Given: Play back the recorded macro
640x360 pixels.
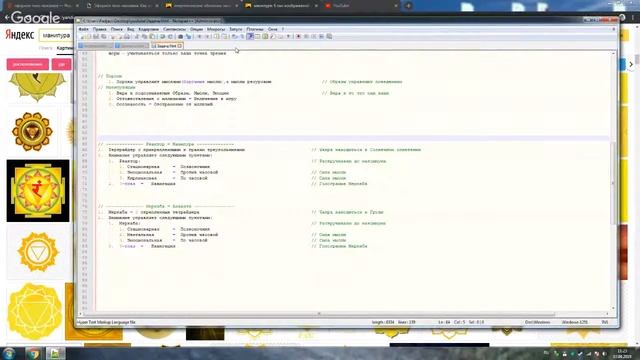Looking at the screenshot, I should pos(314,37).
